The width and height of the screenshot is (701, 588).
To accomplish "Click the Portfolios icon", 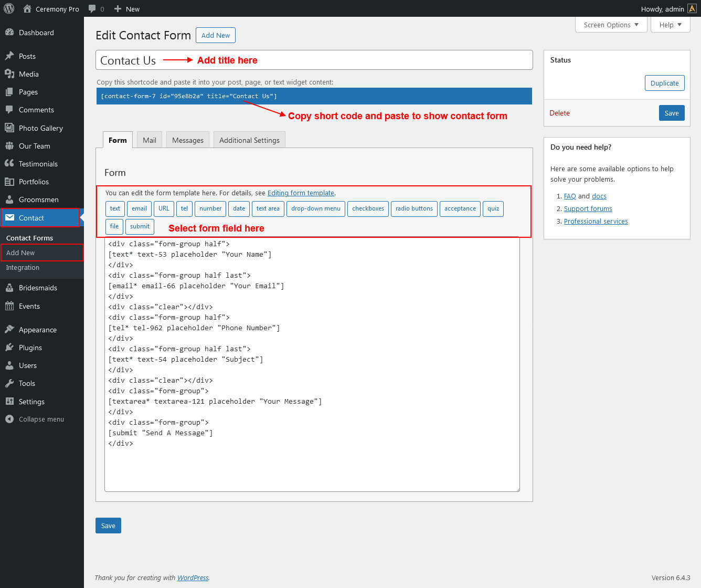I will click(9, 182).
